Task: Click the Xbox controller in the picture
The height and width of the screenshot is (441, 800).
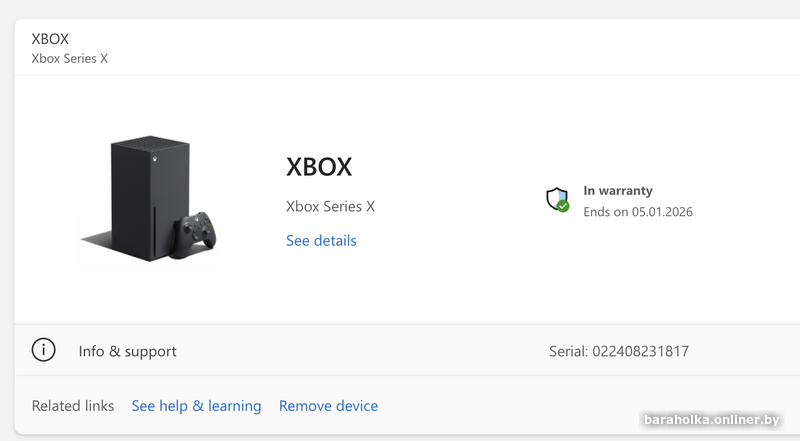Action: point(194,235)
